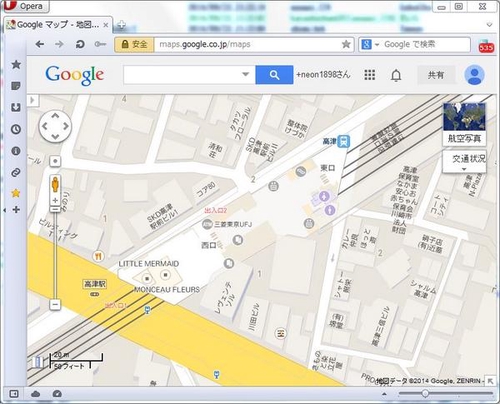
Task: Collapse the map overview corner arrow
Action: (x=490, y=381)
